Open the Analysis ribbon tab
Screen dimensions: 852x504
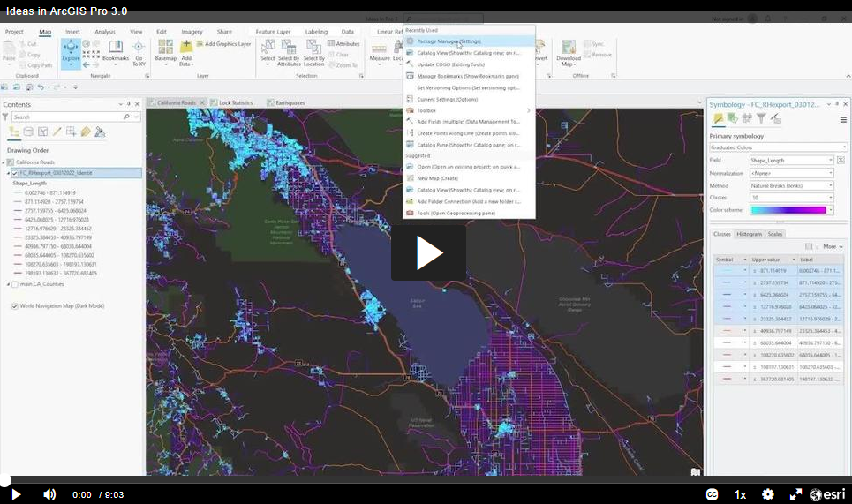[105, 32]
